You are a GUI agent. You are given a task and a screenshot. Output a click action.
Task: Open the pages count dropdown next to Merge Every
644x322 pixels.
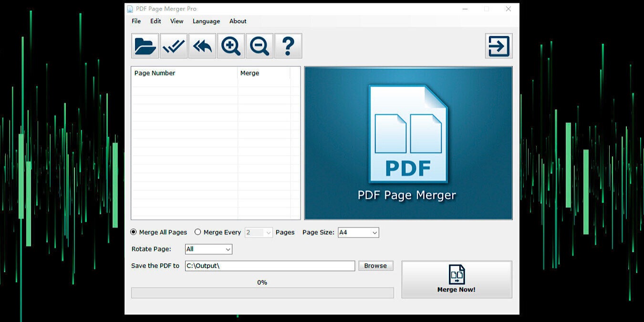click(x=259, y=232)
